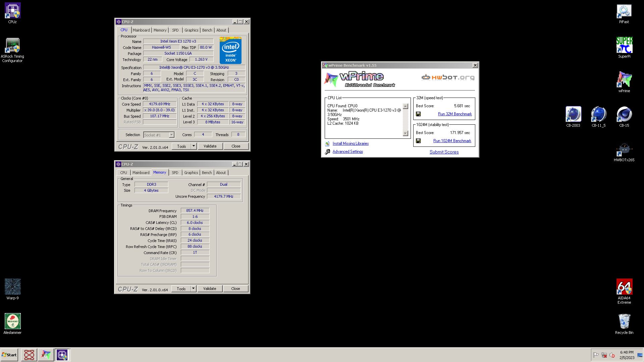Run the 32M Benchmark link

point(455,114)
